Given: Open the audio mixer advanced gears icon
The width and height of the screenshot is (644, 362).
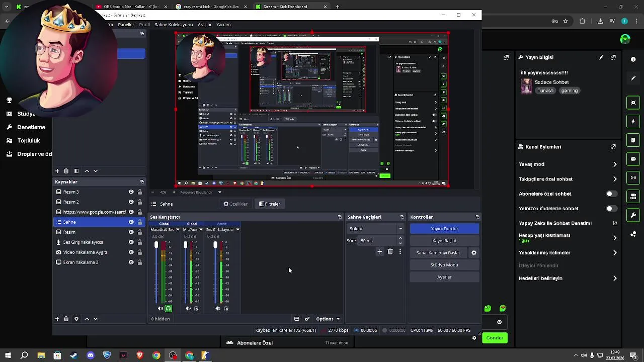Looking at the screenshot, I should pos(307,319).
